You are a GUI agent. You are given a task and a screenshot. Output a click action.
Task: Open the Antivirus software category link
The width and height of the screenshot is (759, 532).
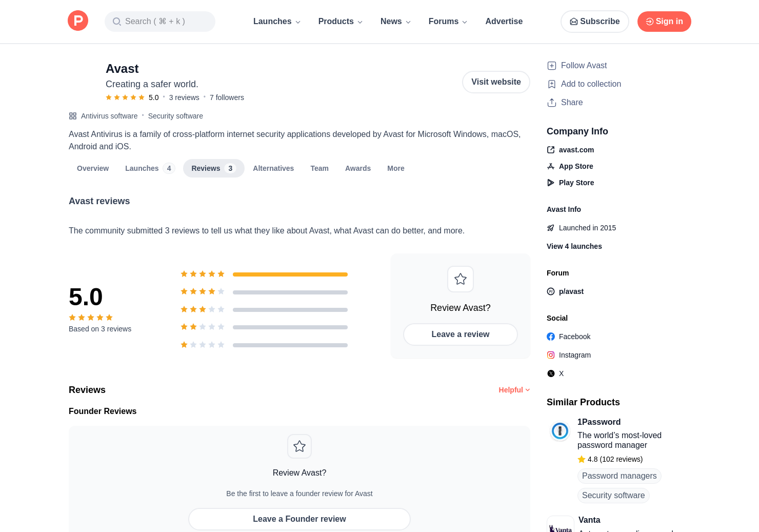(x=109, y=116)
